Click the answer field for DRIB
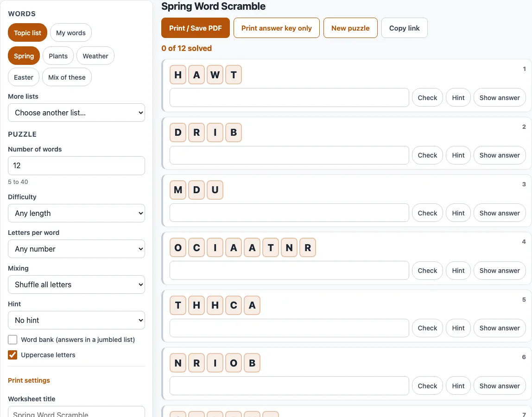The width and height of the screenshot is (532, 417). (290, 155)
